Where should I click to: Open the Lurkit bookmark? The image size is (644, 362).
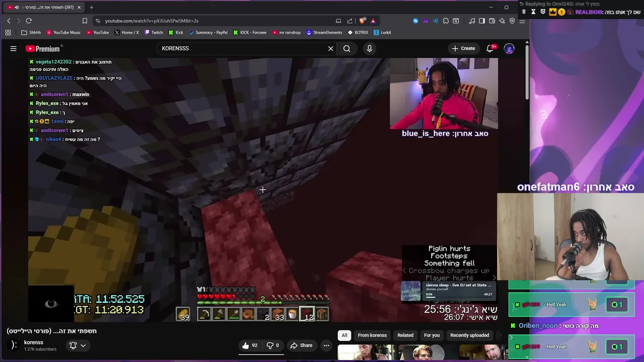tap(382, 33)
